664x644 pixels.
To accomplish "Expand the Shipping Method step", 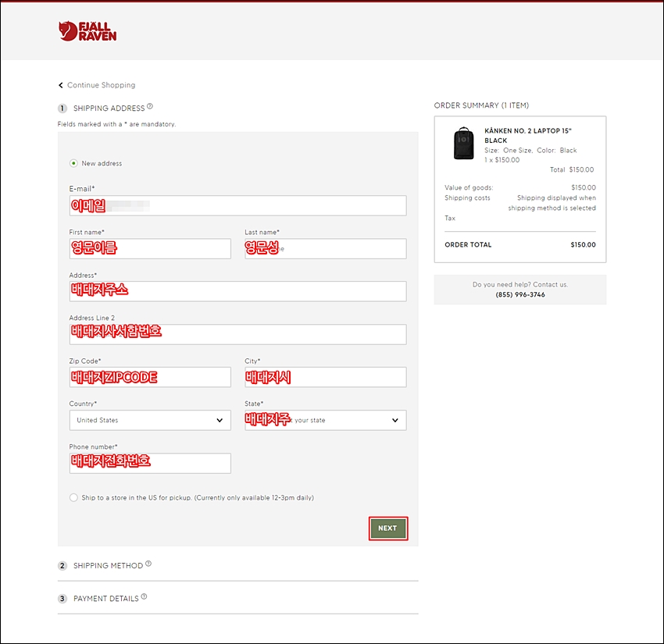I will click(x=108, y=566).
